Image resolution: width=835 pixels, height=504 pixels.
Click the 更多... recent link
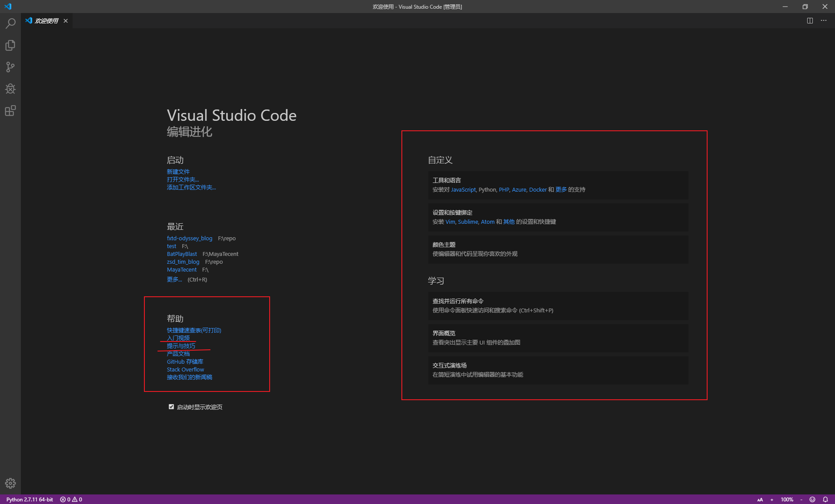174,279
